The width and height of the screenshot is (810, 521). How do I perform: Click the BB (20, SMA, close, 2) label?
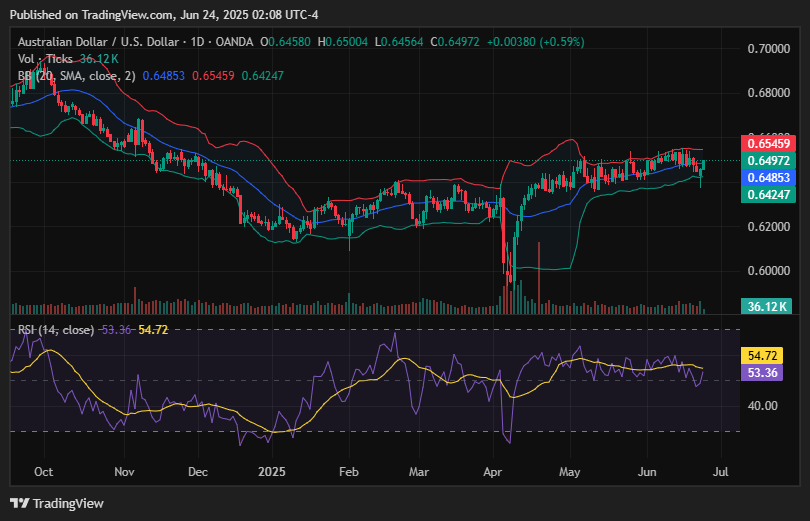click(76, 76)
